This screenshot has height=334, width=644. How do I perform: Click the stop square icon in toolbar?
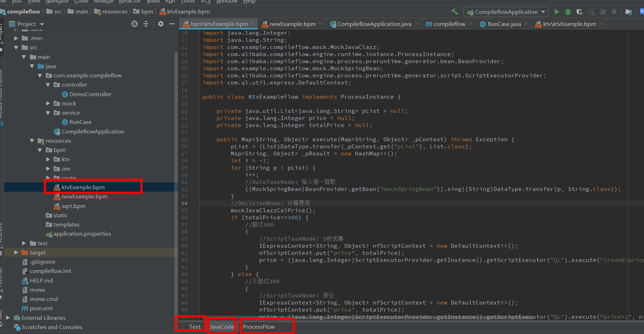click(x=614, y=12)
